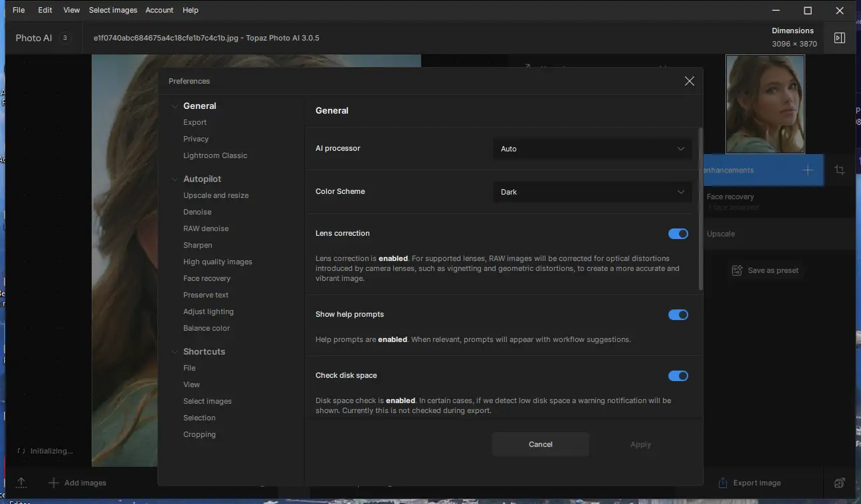861x504 pixels.
Task: Close the Preferences dialog with the X
Action: 690,81
